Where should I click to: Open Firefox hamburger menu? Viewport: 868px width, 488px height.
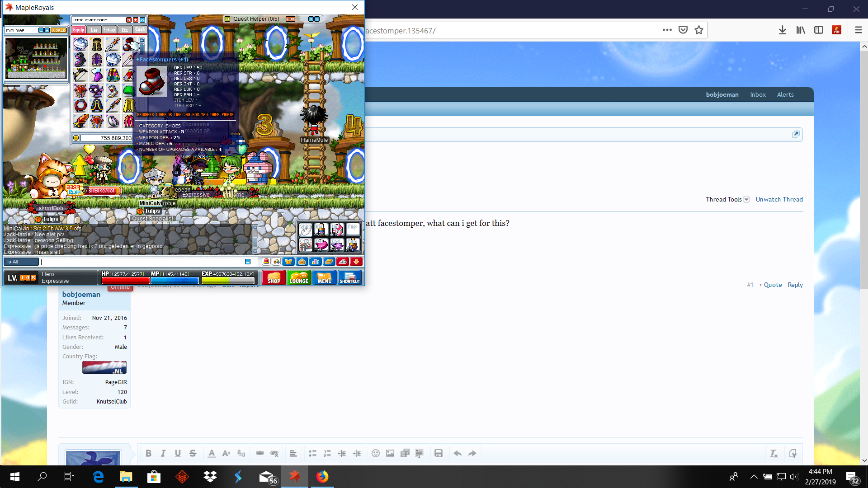(858, 30)
